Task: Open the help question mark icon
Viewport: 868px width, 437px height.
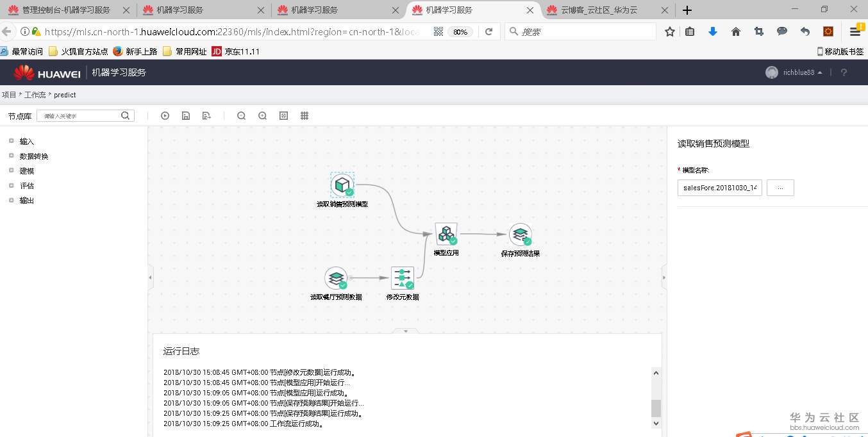Action: [844, 72]
